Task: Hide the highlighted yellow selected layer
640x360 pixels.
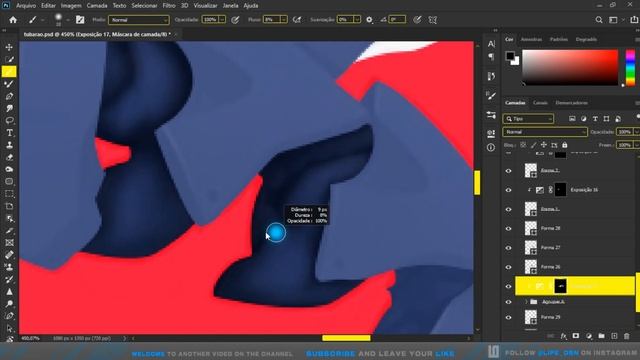Action: [x=509, y=286]
